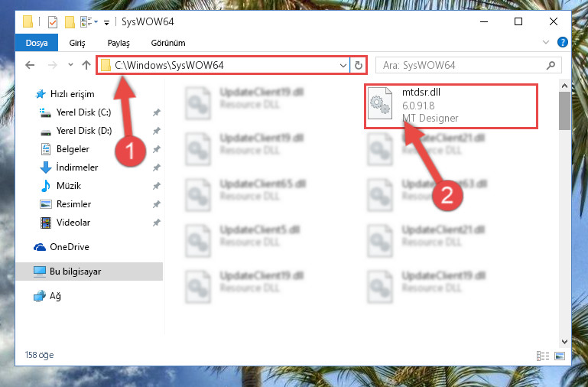Click pin icon beside Resimler
The width and height of the screenshot is (588, 387).
tap(157, 204)
